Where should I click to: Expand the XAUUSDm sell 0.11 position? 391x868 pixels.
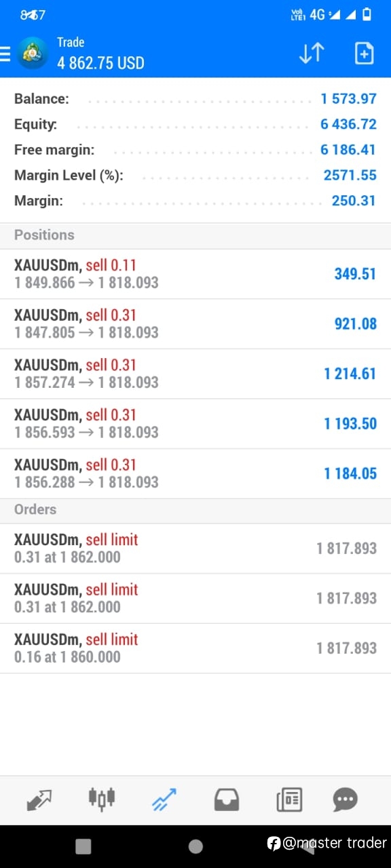pos(195,274)
